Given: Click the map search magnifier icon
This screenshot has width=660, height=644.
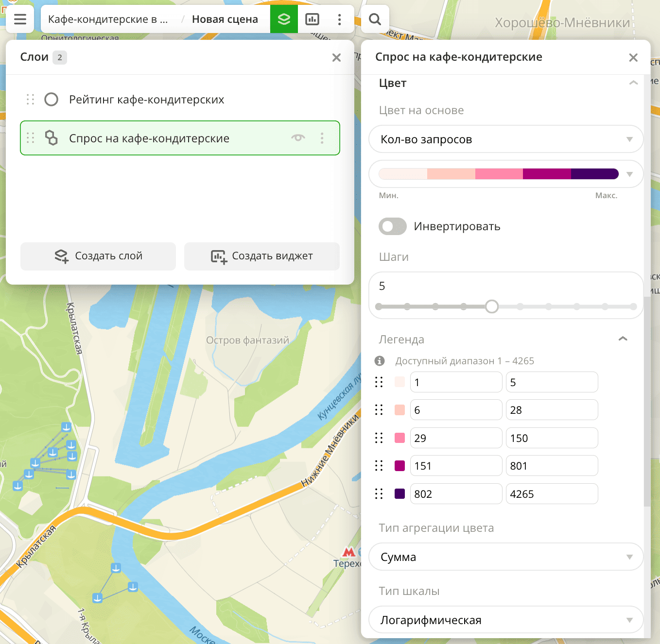Looking at the screenshot, I should click(375, 19).
